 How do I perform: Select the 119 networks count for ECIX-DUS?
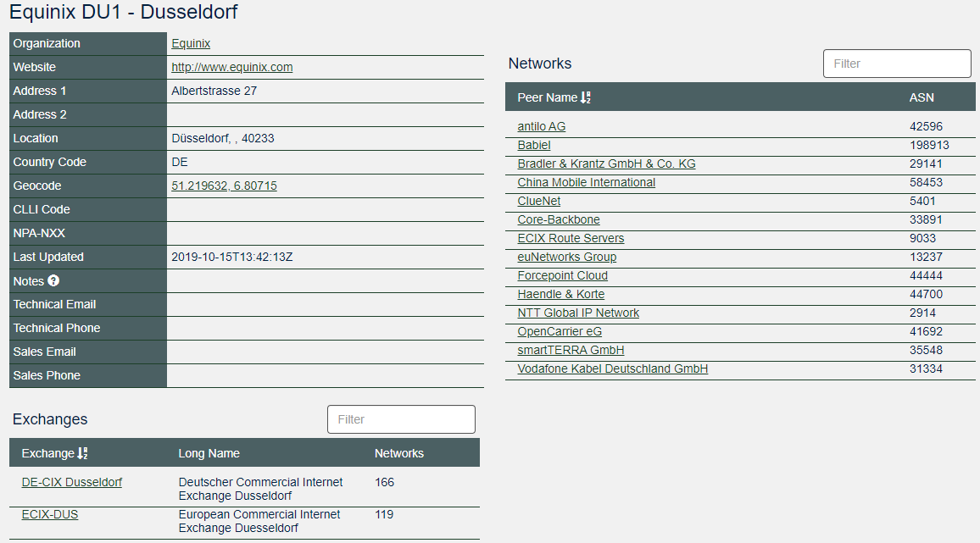(x=384, y=515)
